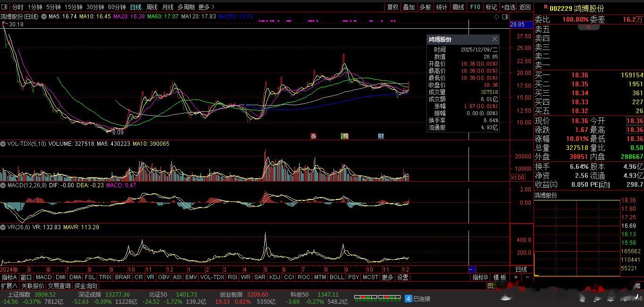This screenshot has height=307, width=644.
Task: Switch to 周线 chart
Action: (152, 7)
